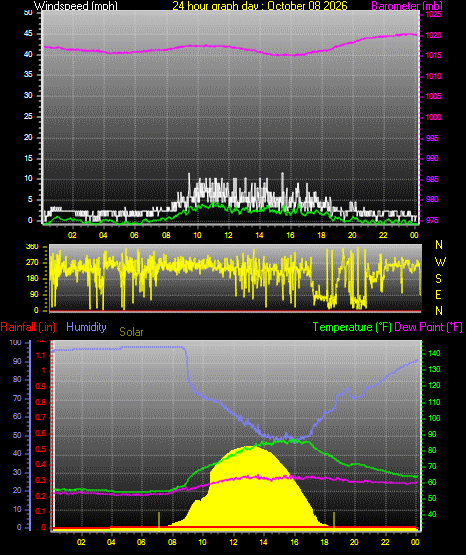The height and width of the screenshot is (555, 466).
Task: Click the 1015 barometer scale value
Action: pyautogui.click(x=433, y=56)
